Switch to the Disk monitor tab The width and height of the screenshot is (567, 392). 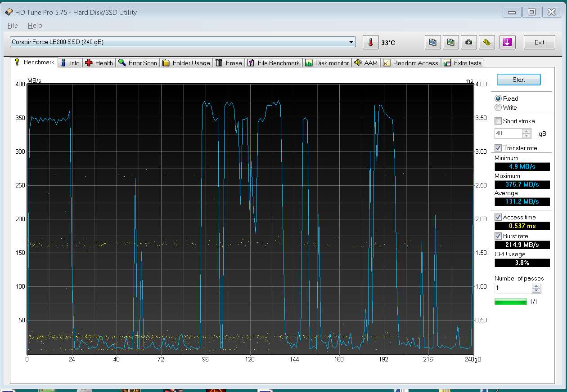pos(327,63)
